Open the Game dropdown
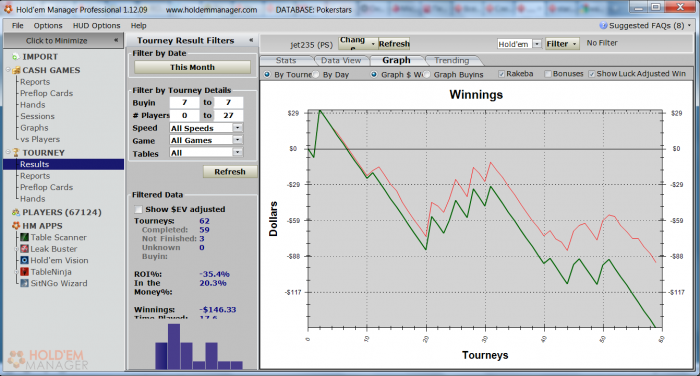The width and height of the screenshot is (700, 376). (x=238, y=140)
